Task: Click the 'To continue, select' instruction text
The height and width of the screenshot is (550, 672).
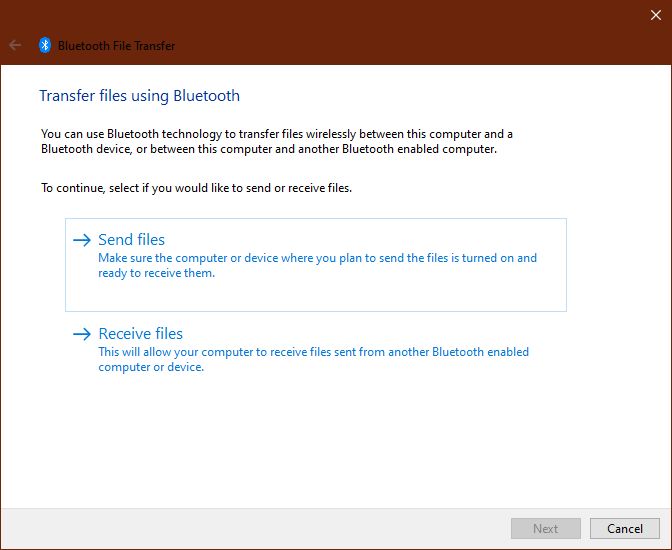Action: coord(196,187)
